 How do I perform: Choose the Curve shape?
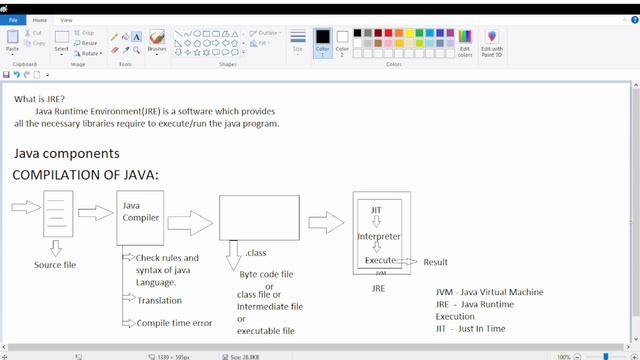(x=188, y=34)
